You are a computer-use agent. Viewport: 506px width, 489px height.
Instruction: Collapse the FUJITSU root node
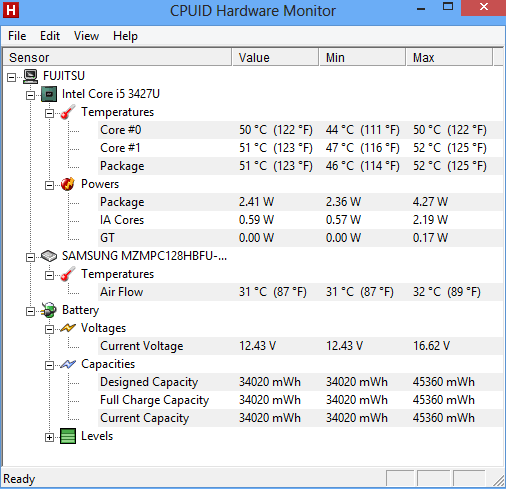click(x=12, y=77)
